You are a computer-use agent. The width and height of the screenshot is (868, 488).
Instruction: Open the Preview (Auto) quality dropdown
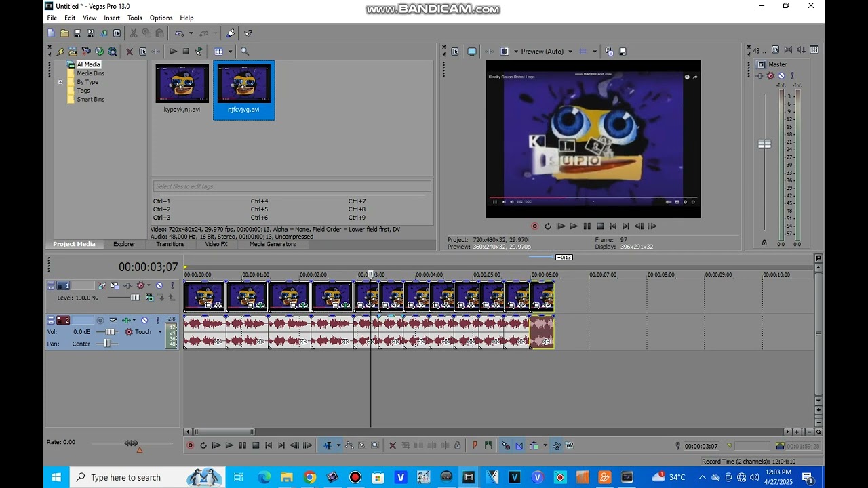[x=570, y=51]
